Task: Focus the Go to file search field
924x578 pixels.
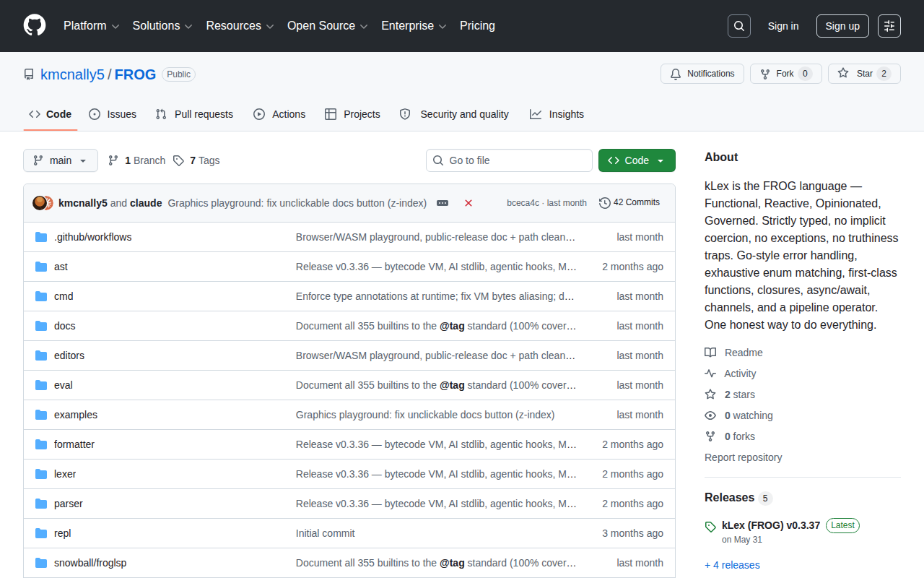Action: click(509, 160)
